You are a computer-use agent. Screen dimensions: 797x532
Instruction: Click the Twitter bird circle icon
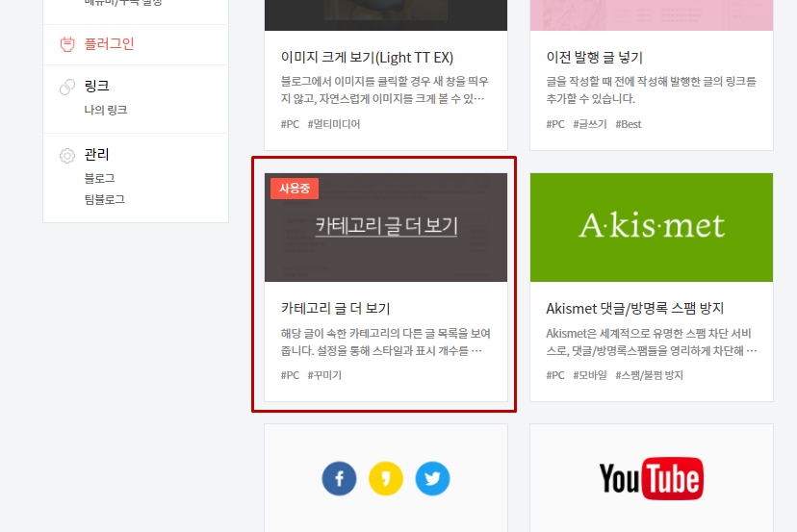(432, 478)
